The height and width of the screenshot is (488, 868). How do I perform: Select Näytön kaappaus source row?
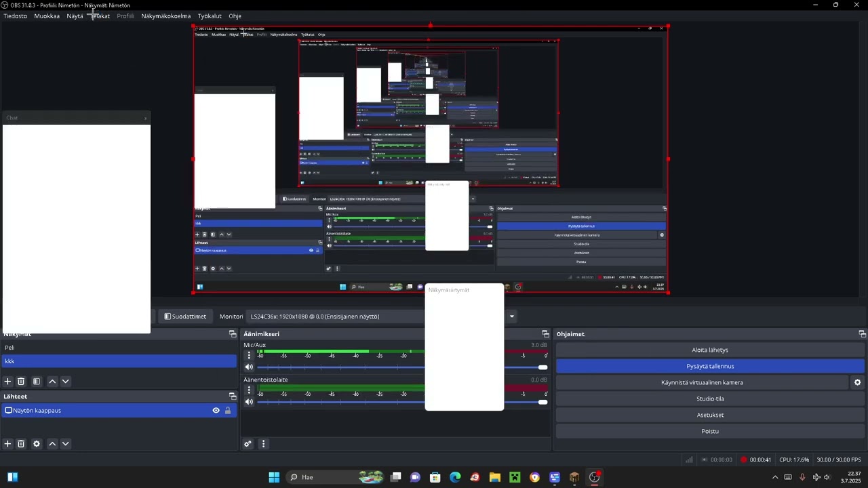pos(119,411)
